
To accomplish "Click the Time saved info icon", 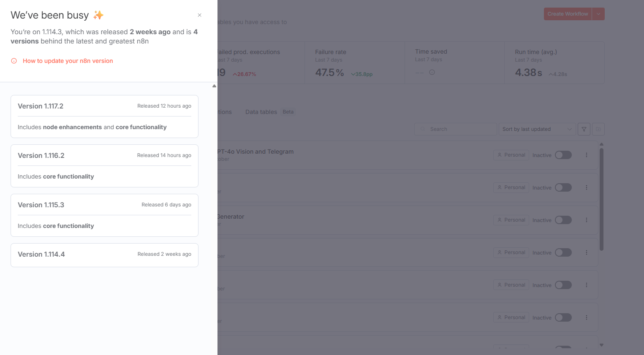I will click(x=432, y=72).
